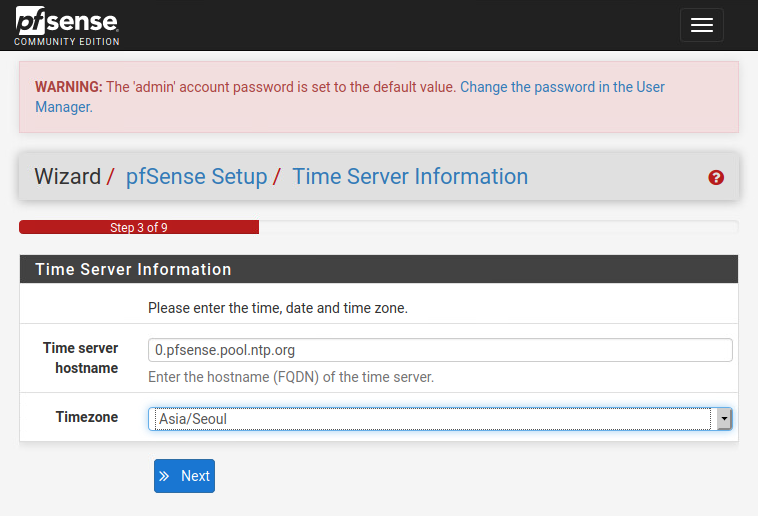This screenshot has height=516, width=758.
Task: Click the Time Server Information breadcrumb link
Action: (410, 177)
